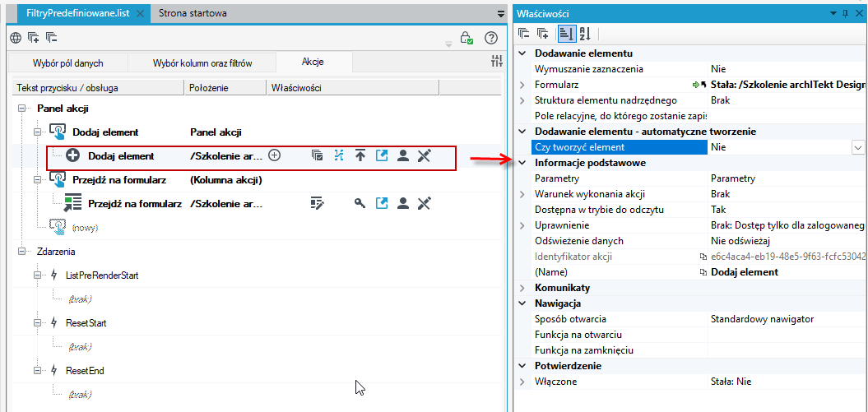Open the sliders settings icon beside the tabs
The image size is (868, 412).
(497, 62)
